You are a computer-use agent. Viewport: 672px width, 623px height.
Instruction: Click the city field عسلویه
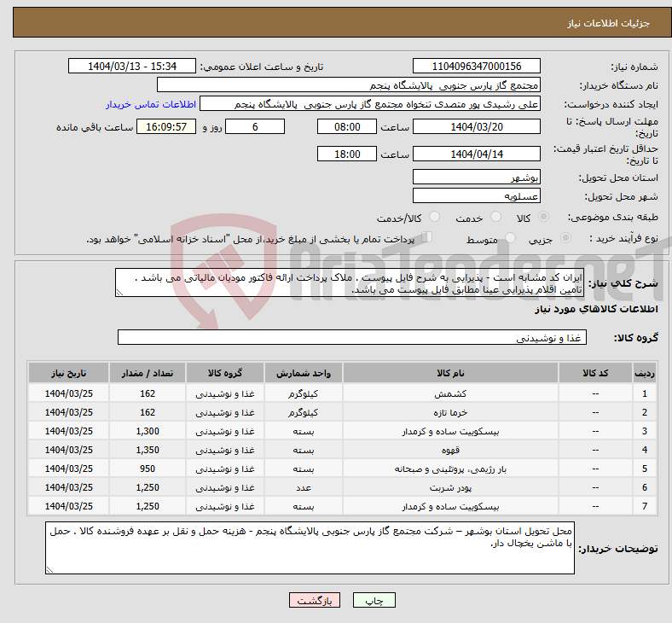tap(476, 195)
